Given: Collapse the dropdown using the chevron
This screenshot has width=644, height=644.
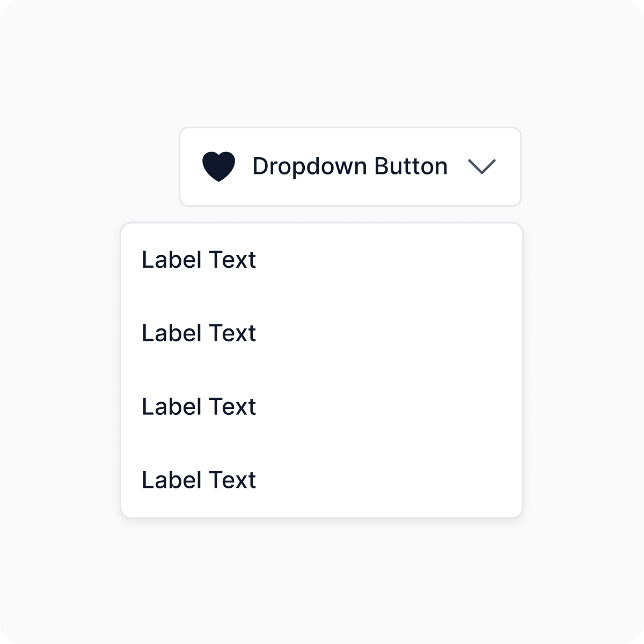Looking at the screenshot, I should point(481,166).
